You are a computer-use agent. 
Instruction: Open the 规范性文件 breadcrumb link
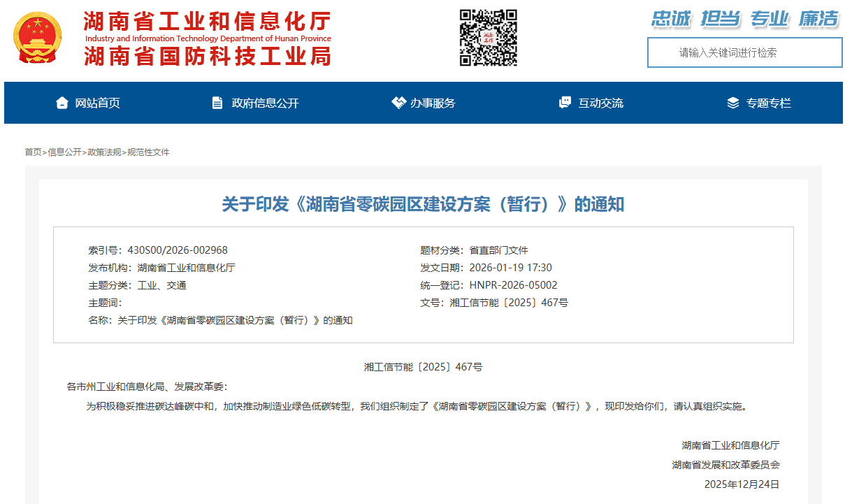148,152
